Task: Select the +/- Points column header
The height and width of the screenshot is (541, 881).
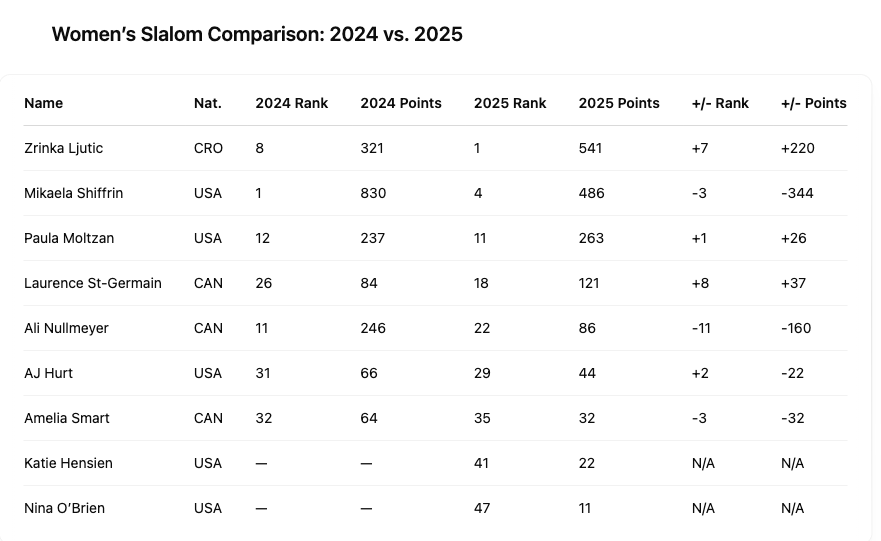Action: click(x=814, y=103)
